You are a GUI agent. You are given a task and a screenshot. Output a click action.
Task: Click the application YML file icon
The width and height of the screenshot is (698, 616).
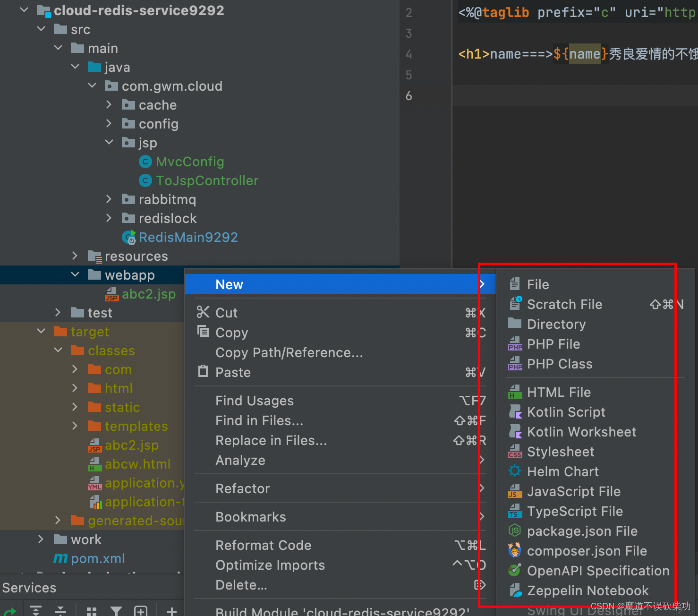(94, 483)
